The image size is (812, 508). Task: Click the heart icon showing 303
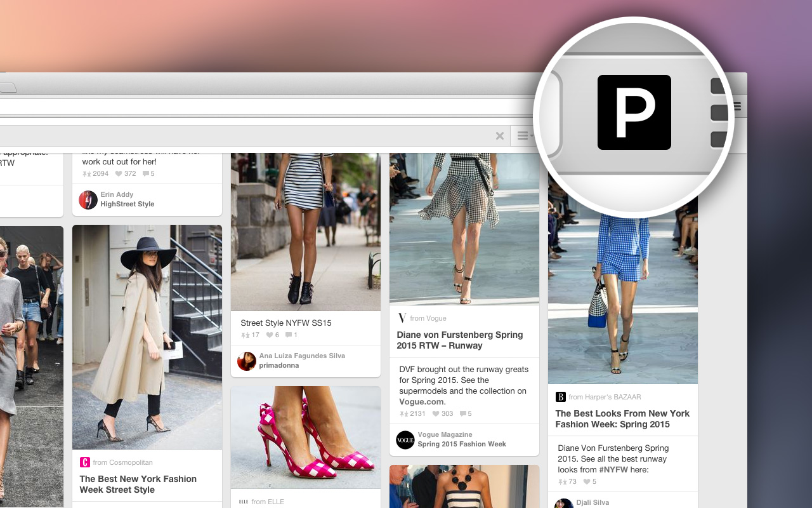pyautogui.click(x=436, y=413)
